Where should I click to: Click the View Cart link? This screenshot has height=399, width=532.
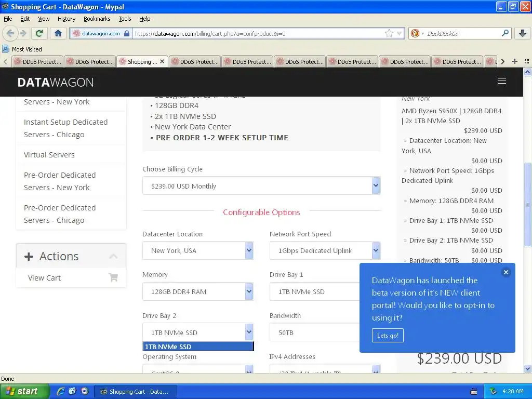point(44,277)
